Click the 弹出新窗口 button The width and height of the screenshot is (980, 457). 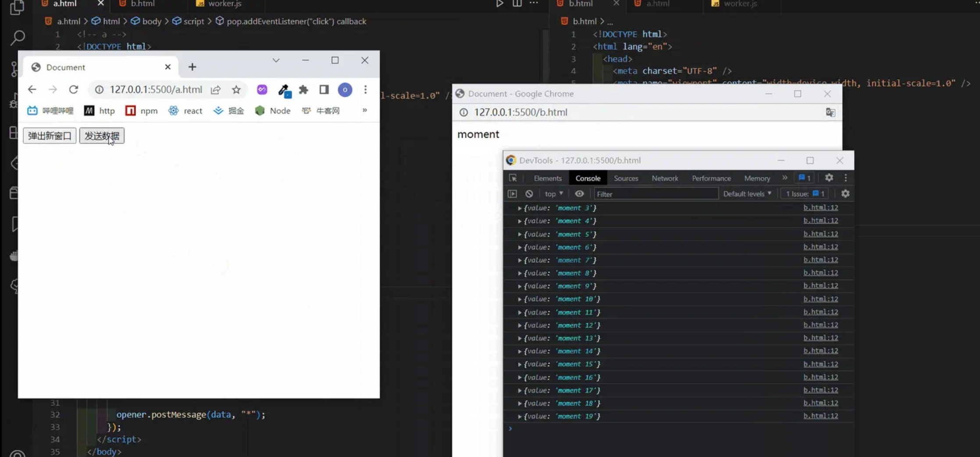coord(50,136)
